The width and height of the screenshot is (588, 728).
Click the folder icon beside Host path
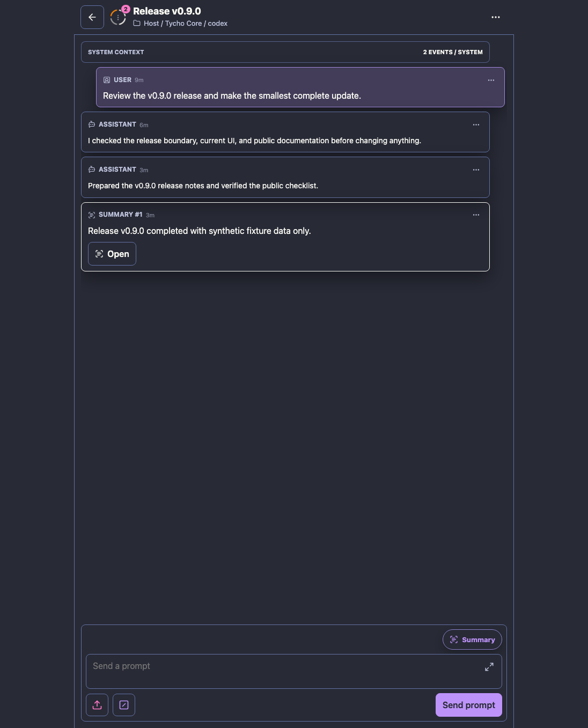coord(137,23)
